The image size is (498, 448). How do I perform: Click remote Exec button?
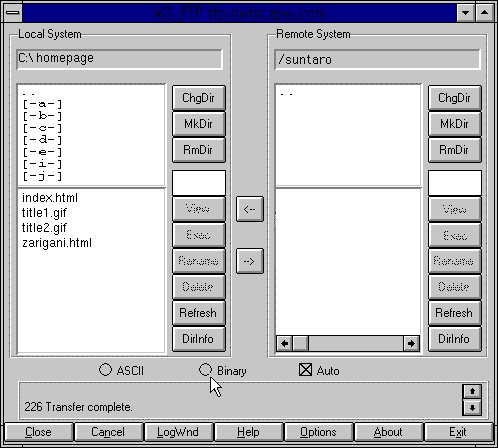point(455,235)
